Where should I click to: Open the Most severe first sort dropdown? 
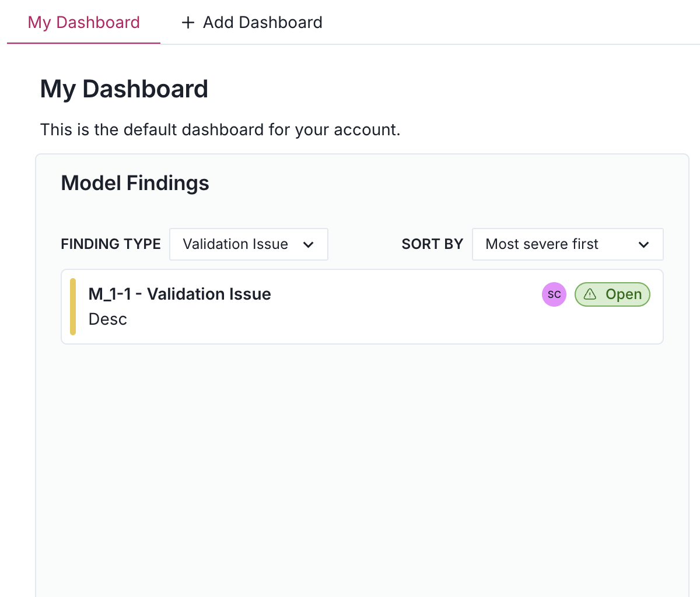567,244
